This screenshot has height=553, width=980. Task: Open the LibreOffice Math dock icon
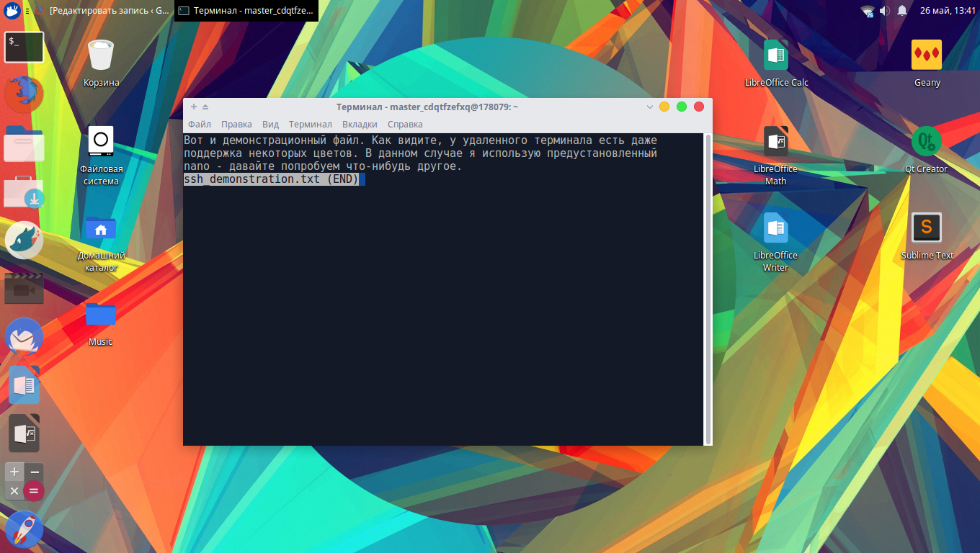(x=24, y=433)
